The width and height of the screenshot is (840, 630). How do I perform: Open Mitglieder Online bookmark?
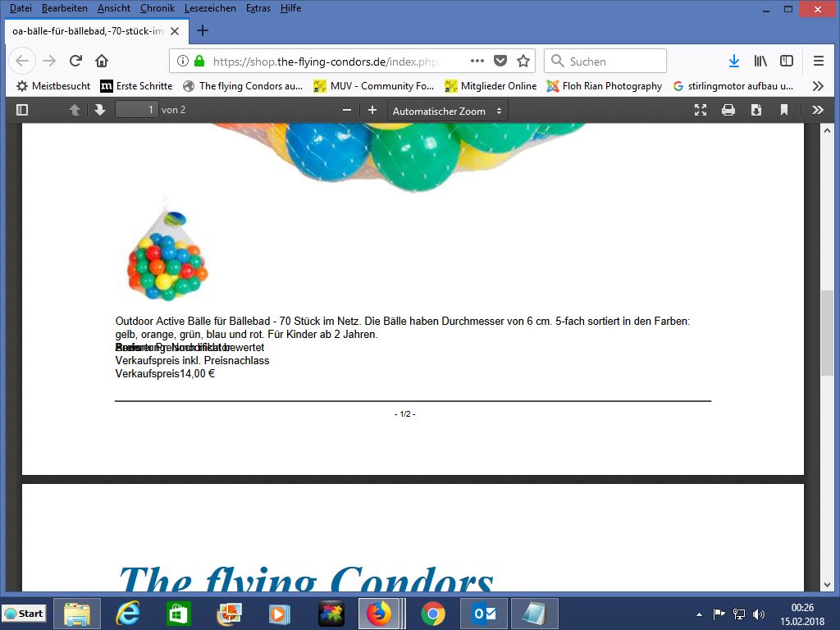[491, 85]
